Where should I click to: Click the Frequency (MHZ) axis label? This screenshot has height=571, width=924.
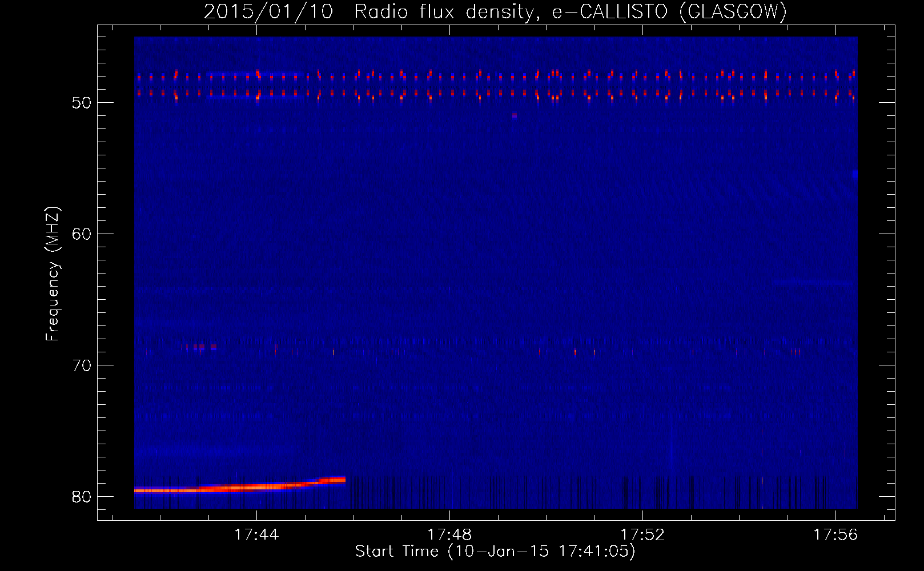tap(53, 274)
